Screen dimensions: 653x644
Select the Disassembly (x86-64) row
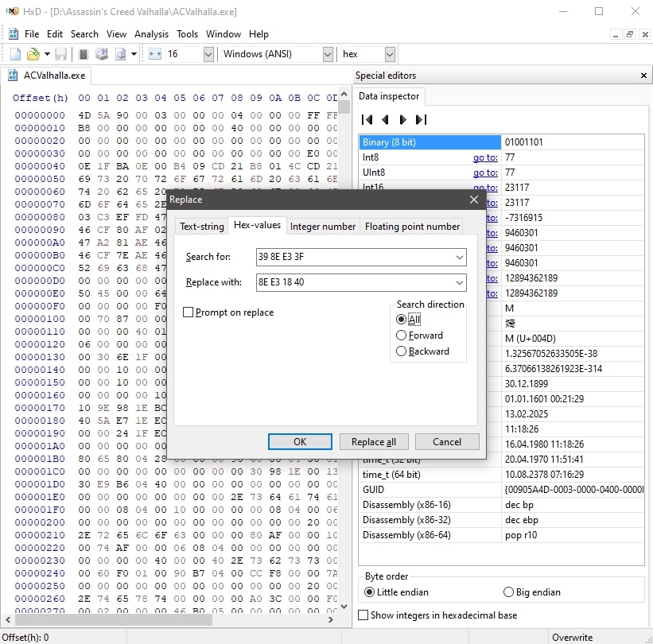[501, 535]
